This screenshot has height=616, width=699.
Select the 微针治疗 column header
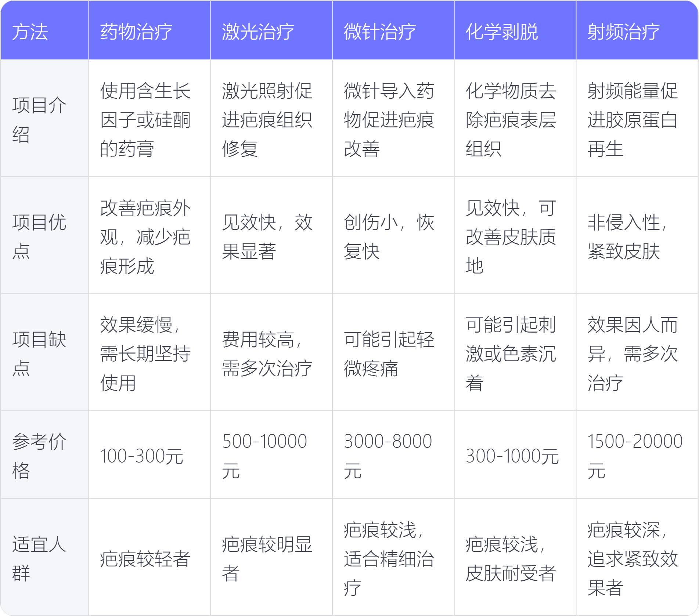(x=380, y=32)
